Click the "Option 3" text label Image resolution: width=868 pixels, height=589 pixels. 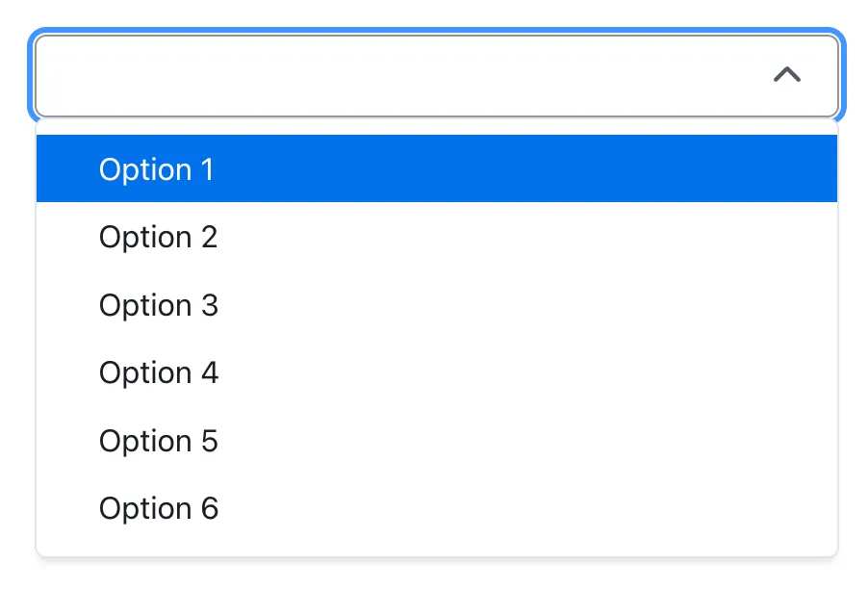click(159, 305)
